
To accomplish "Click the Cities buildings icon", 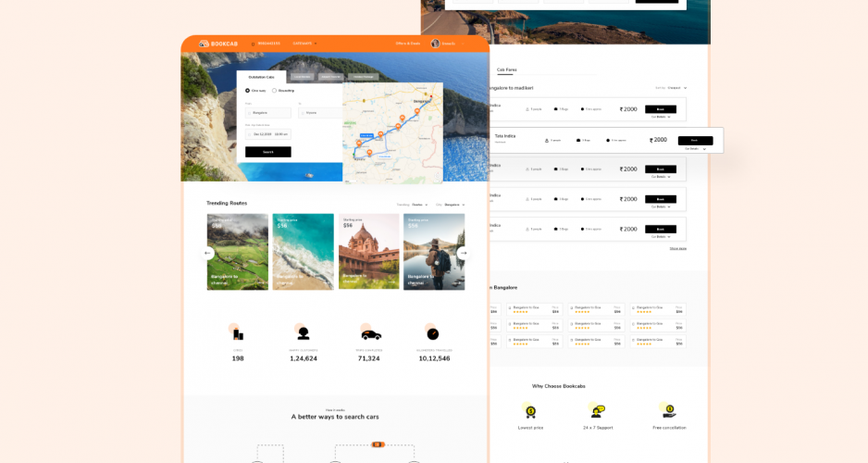I will tap(238, 333).
